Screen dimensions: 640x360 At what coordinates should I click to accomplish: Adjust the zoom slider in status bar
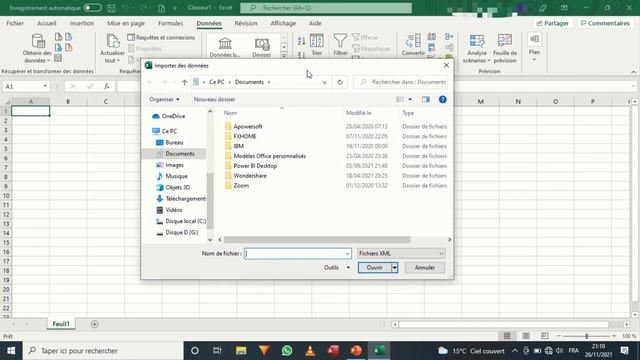tap(587, 336)
